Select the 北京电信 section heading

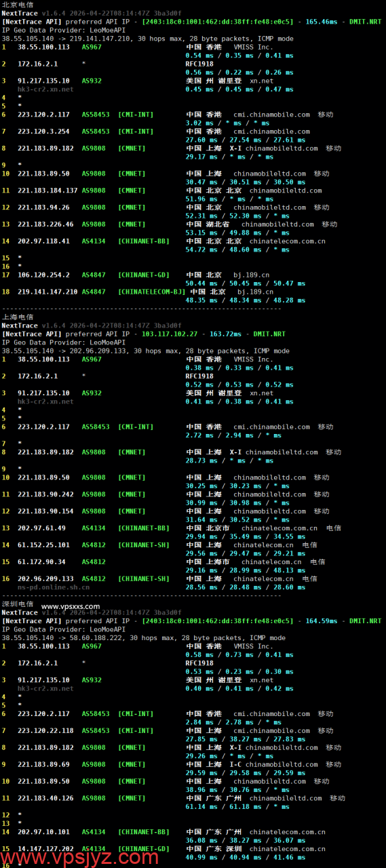click(x=18, y=5)
